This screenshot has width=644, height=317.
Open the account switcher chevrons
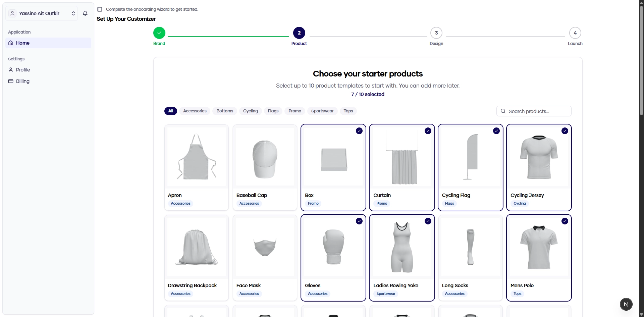coord(73,13)
